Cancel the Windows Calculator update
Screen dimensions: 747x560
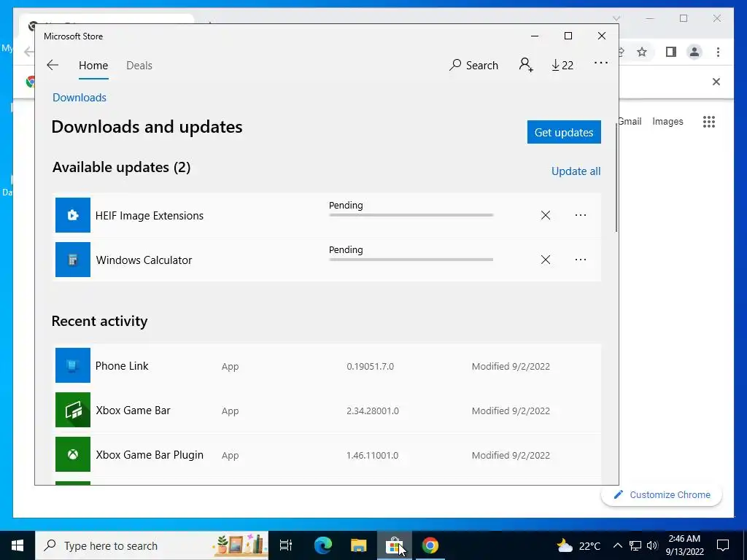546,260
